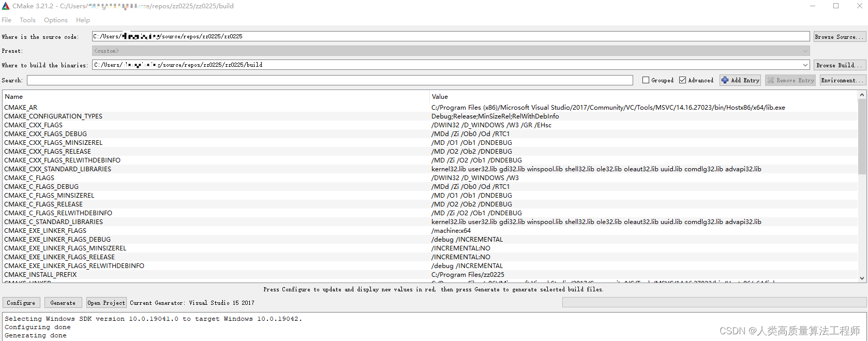Click the /machine:x64 value

click(x=451, y=231)
